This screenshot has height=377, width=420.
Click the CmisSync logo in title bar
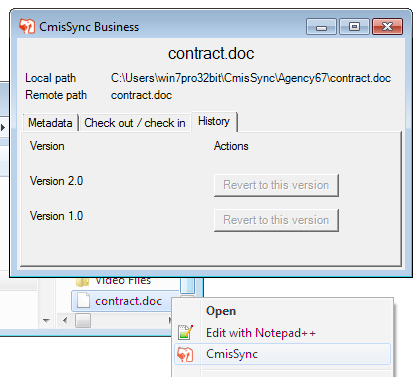[27, 26]
